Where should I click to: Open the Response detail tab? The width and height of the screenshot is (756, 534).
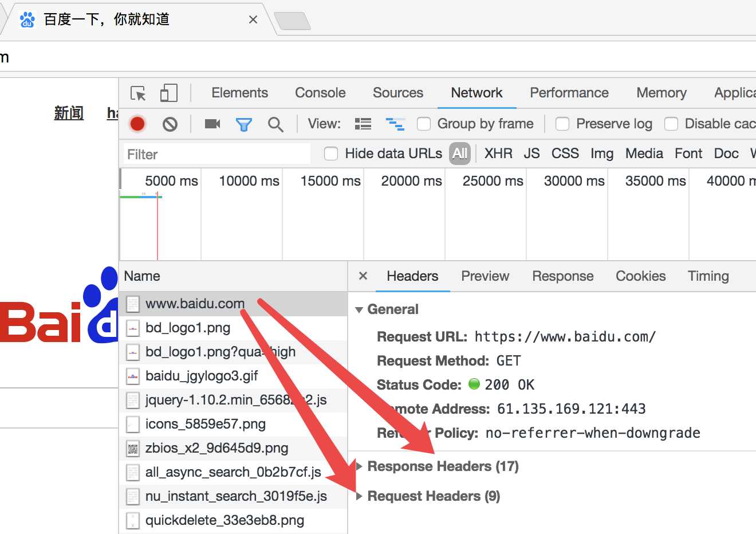pyautogui.click(x=563, y=276)
